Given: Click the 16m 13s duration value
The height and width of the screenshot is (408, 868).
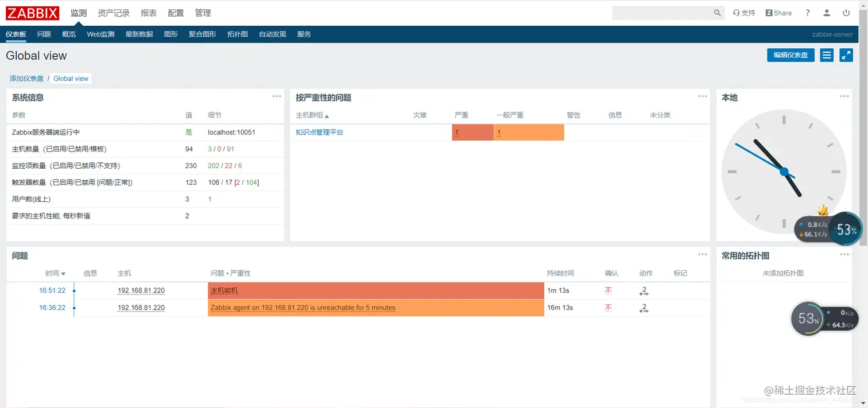Looking at the screenshot, I should click(x=560, y=308).
